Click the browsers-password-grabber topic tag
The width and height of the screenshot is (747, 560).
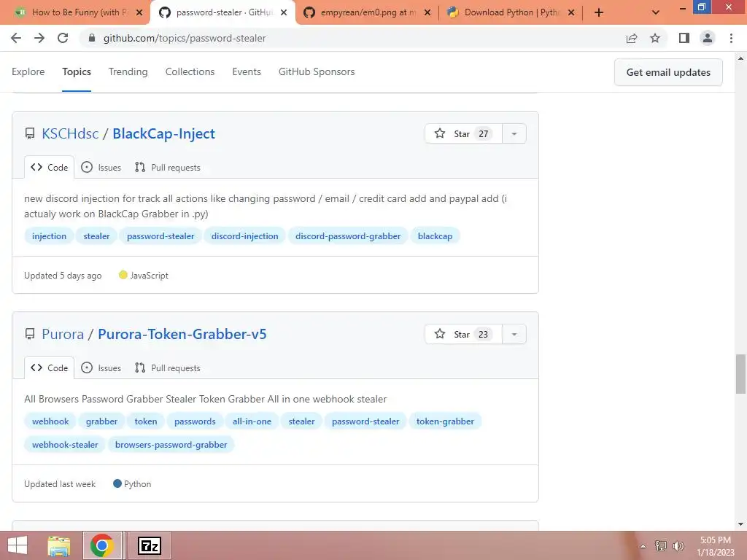tap(171, 445)
